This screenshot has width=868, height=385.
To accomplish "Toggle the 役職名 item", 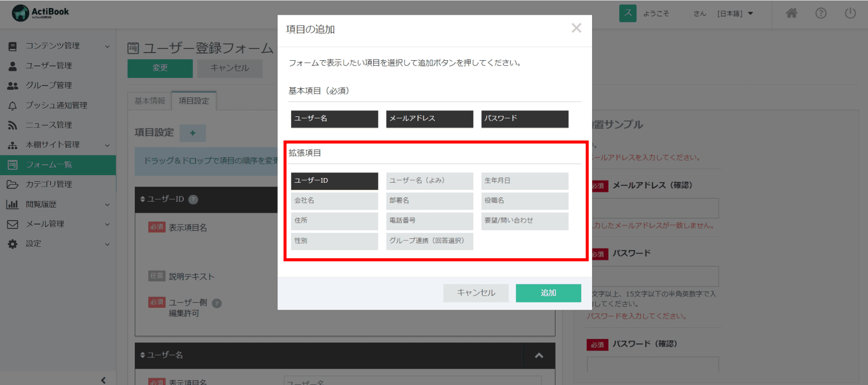I will click(525, 201).
